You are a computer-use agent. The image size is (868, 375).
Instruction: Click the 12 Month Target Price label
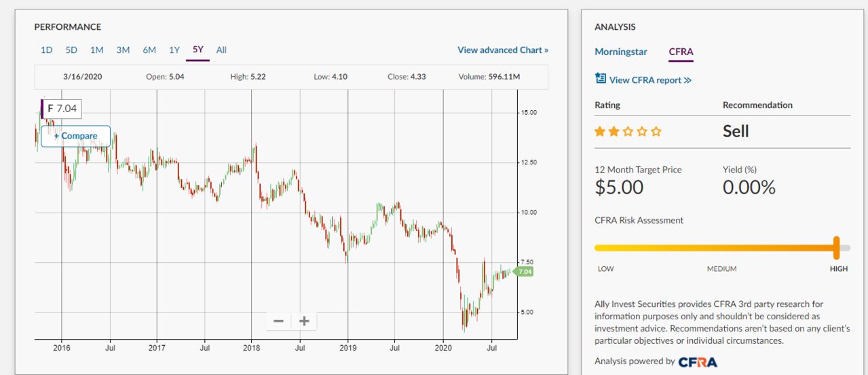click(638, 169)
